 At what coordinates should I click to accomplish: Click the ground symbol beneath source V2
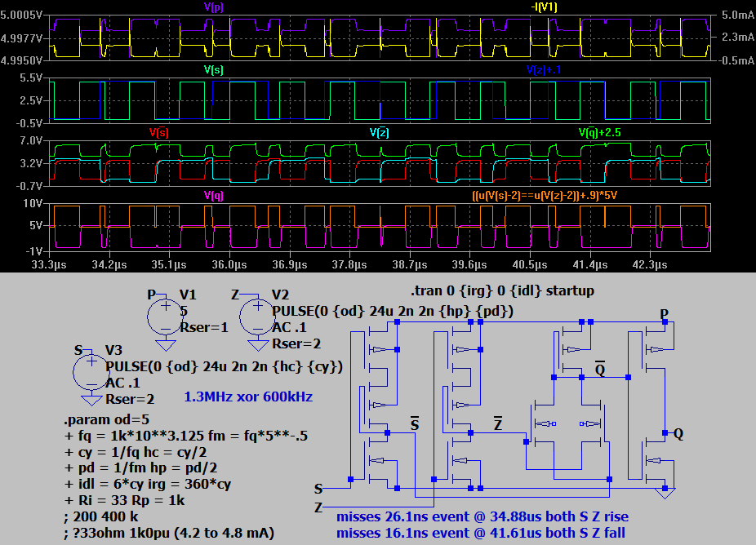257,342
